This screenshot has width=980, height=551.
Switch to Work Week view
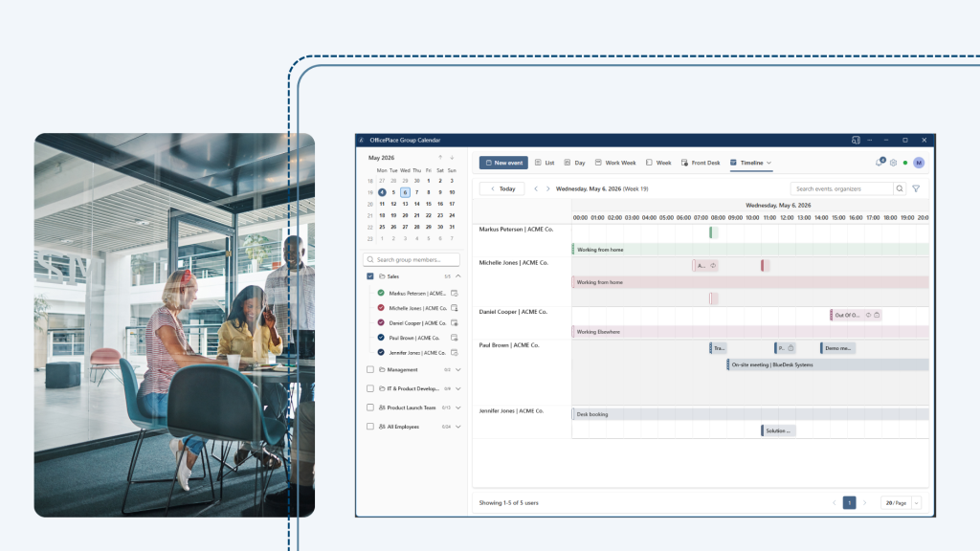[615, 163]
